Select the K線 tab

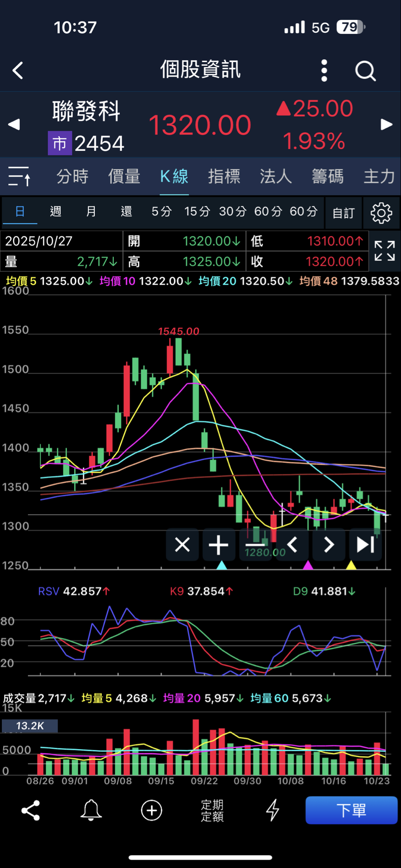pyautogui.click(x=174, y=177)
